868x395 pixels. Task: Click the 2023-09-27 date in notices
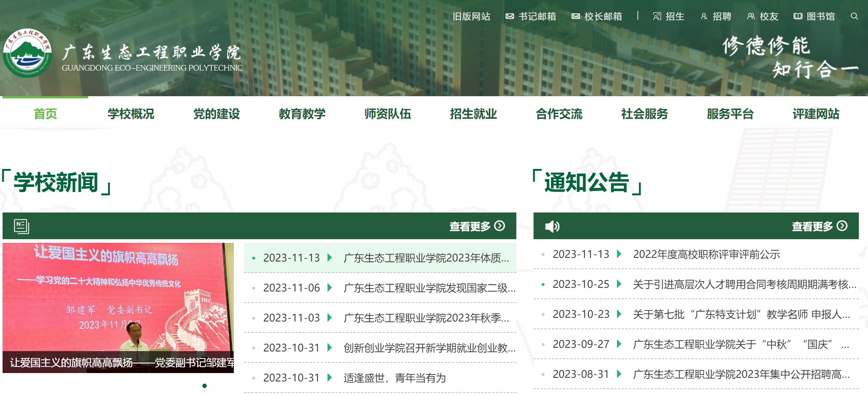tap(581, 344)
